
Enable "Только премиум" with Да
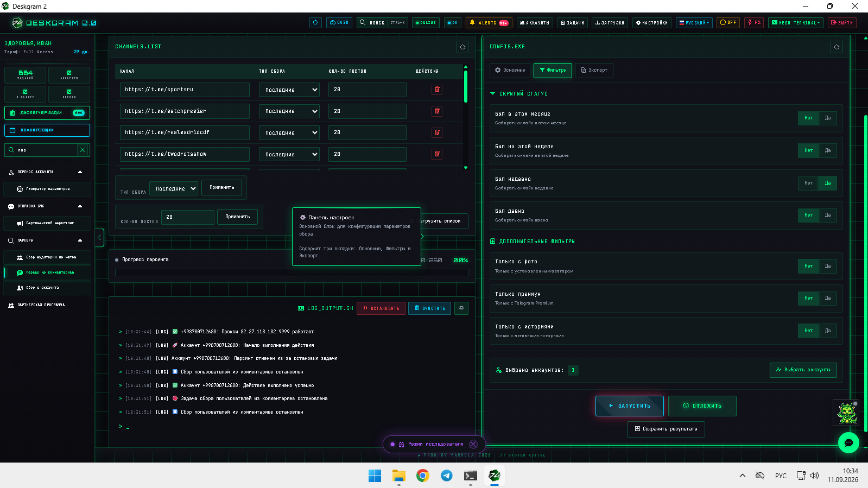pos(828,298)
